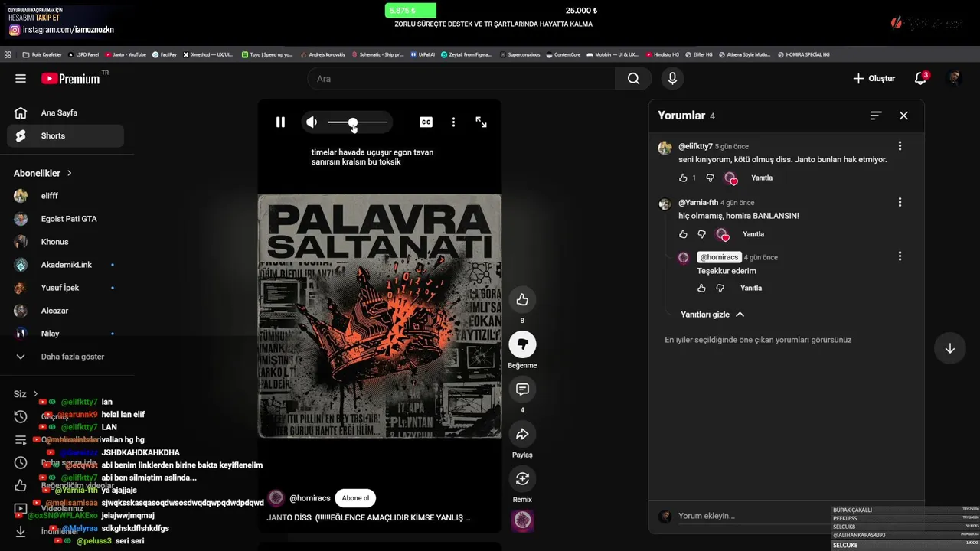Click the Remix button
Viewport: 980px width, 551px height.
click(522, 479)
